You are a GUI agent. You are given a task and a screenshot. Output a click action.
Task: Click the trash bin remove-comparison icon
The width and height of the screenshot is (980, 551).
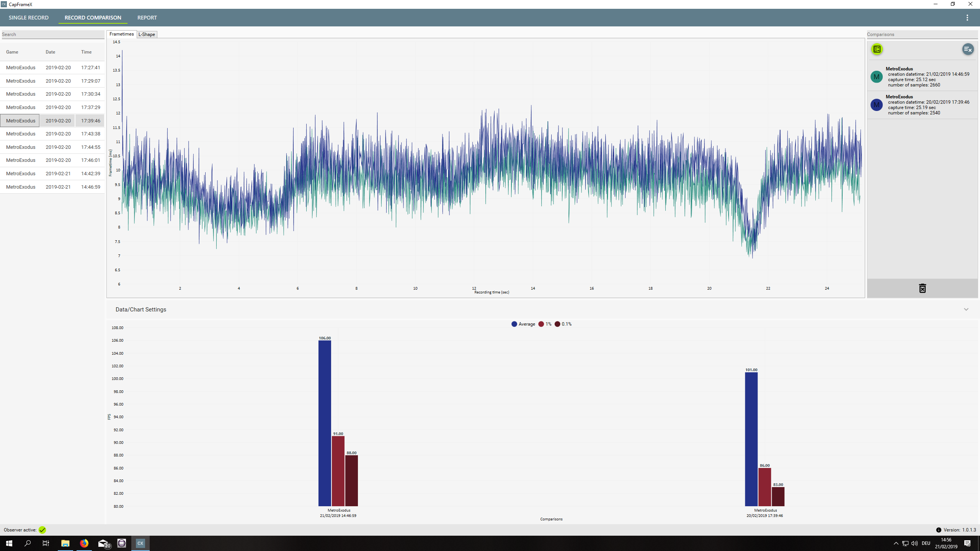pyautogui.click(x=922, y=289)
